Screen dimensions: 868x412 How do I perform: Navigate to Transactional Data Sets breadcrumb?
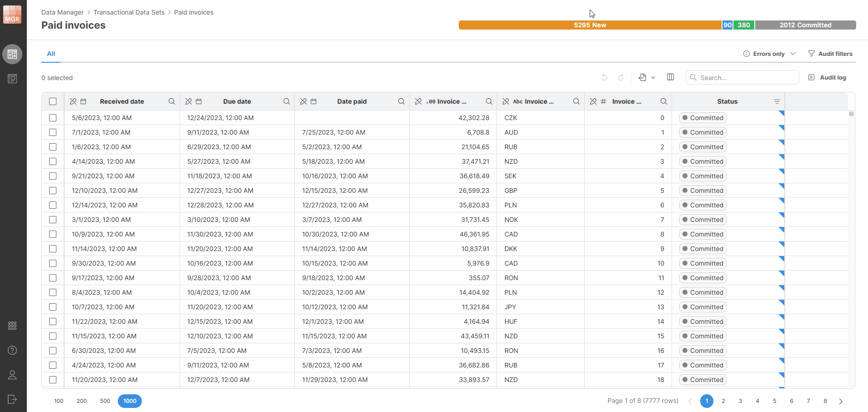[x=129, y=12]
